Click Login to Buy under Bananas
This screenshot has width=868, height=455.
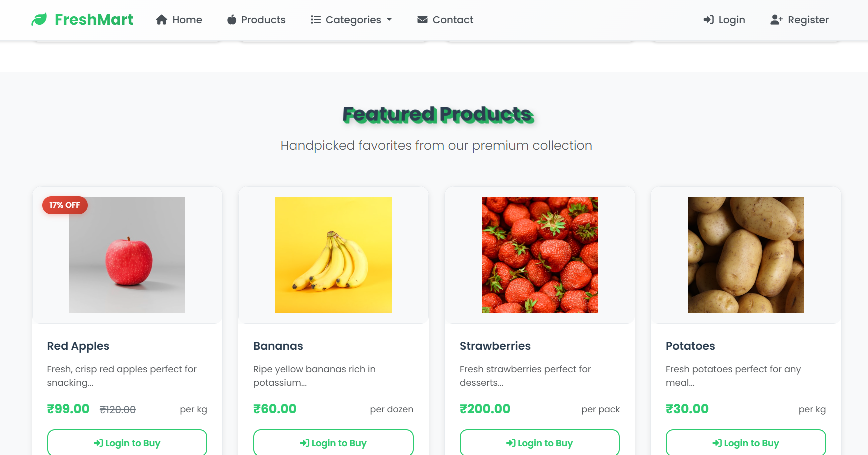point(333,443)
